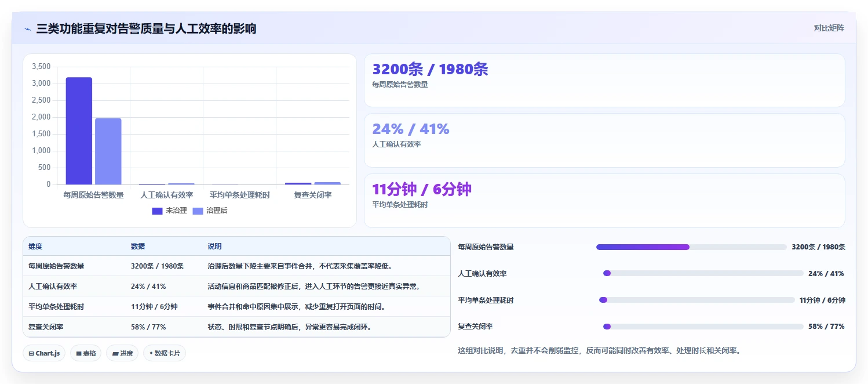Click the 数据 table column header

coord(138,247)
